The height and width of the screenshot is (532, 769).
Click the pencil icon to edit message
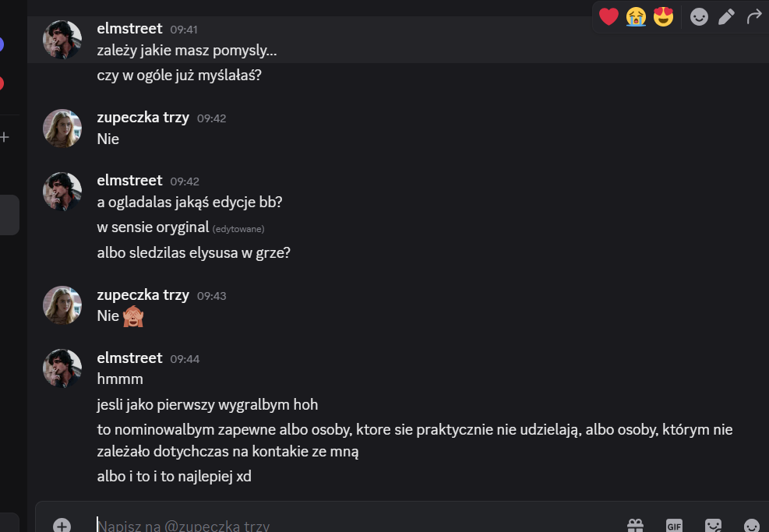tap(726, 16)
